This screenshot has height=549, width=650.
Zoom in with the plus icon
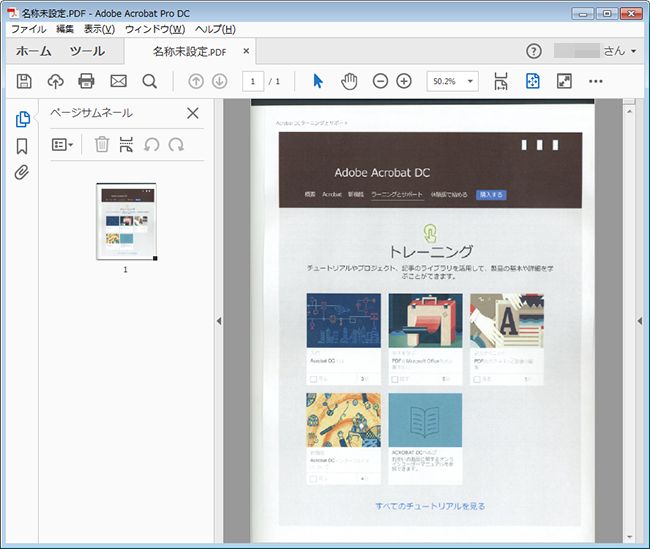point(404,81)
